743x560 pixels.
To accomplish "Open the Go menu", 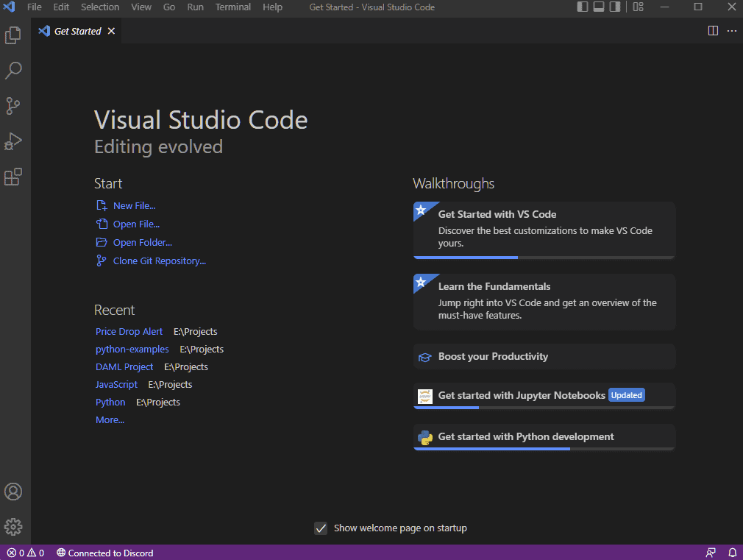I will (x=169, y=7).
